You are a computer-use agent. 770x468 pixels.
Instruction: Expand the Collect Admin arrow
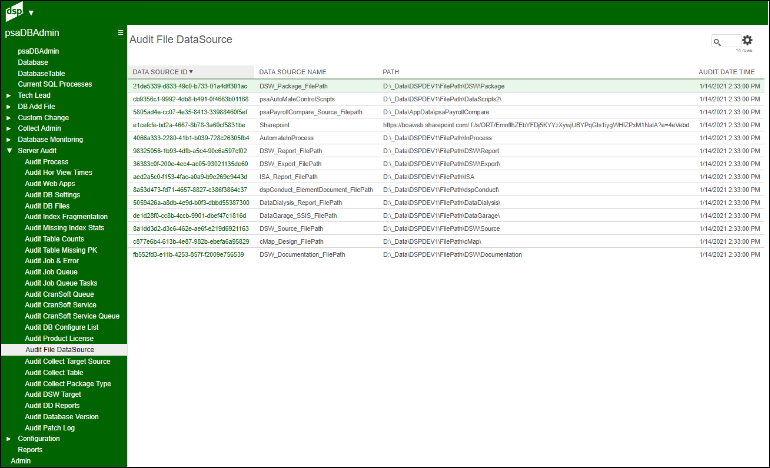coord(8,129)
